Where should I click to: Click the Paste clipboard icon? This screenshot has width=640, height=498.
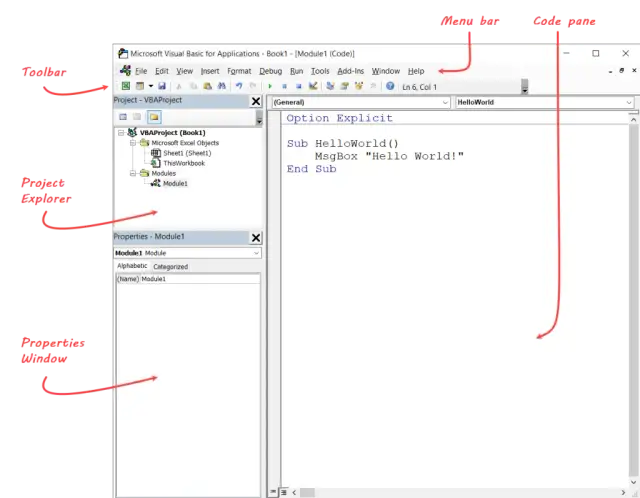(x=208, y=86)
